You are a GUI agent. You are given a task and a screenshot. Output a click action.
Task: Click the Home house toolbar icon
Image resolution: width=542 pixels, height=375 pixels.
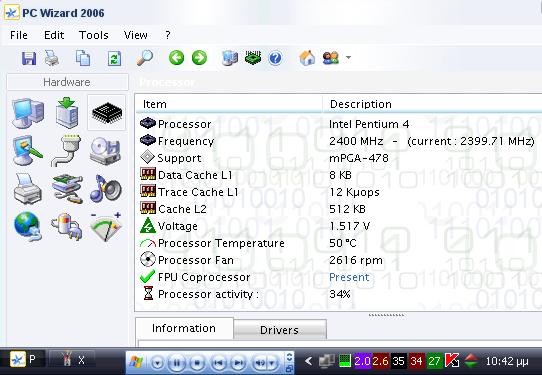[307, 58]
